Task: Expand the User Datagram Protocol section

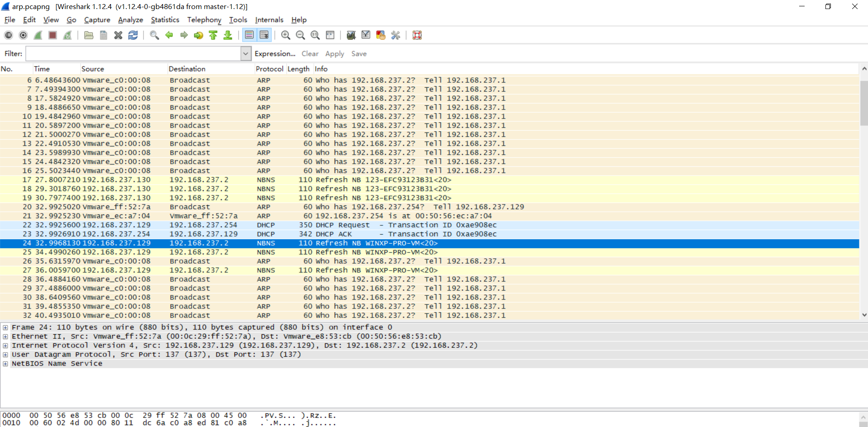Action: 5,355
